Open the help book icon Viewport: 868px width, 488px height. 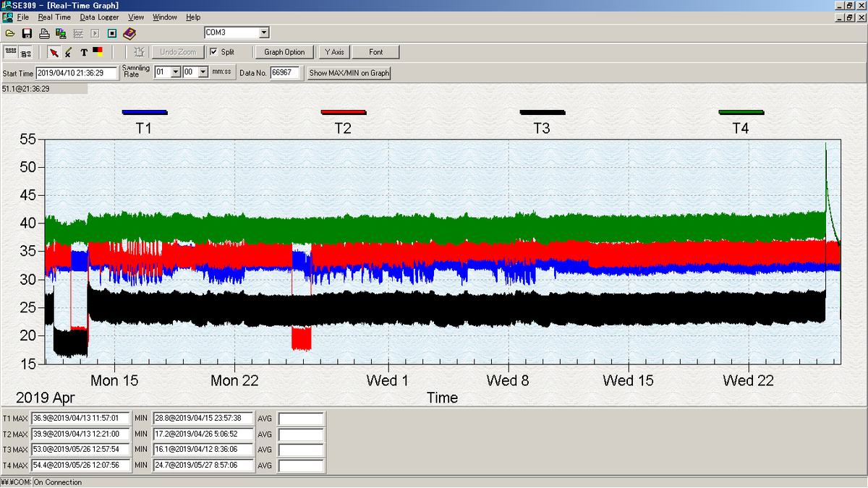coord(129,33)
